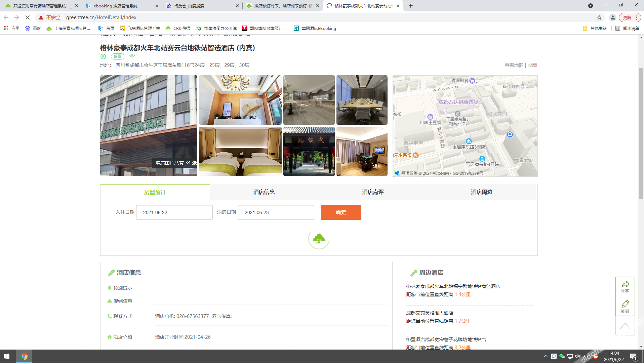Open 格盟酒店成都宽窄巷子花牌坊地铁站店 link
This screenshot has height=363, width=644.
coord(446,339)
